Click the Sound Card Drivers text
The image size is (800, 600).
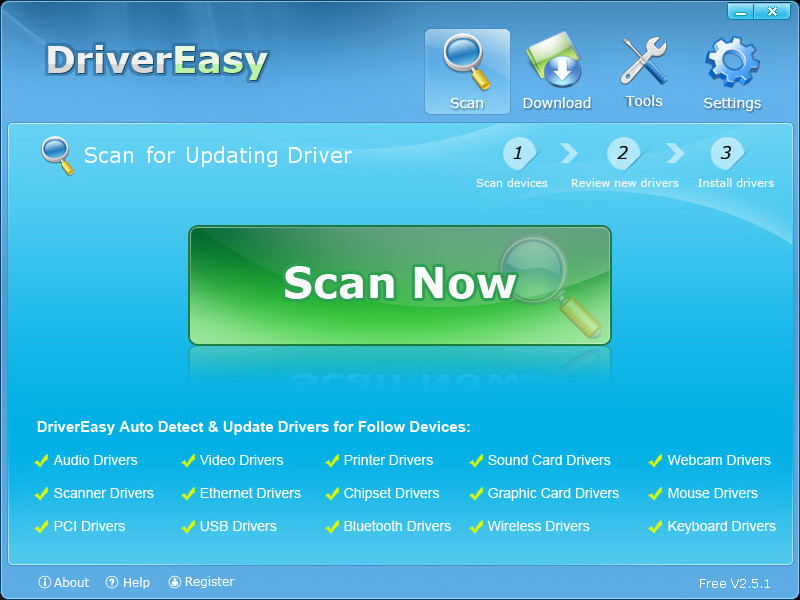pyautogui.click(x=549, y=460)
